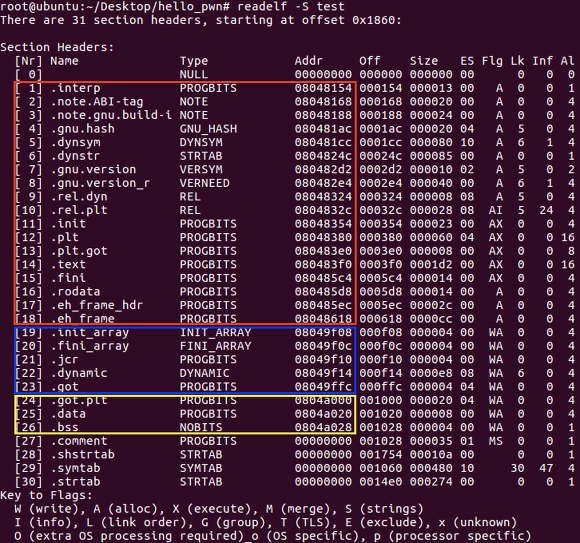Click the '.bss' section name
Screen dimensions: 580x543
click(x=65, y=427)
